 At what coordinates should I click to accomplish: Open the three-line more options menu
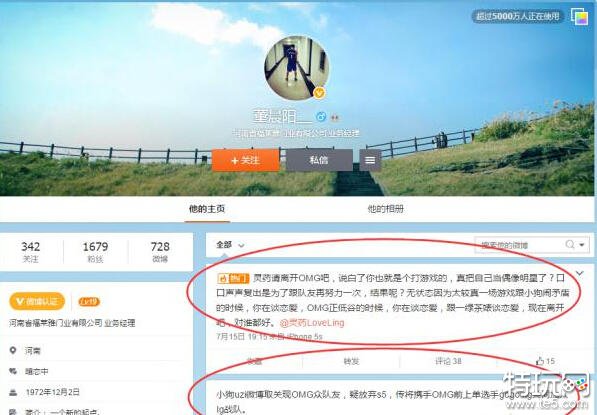pyautogui.click(x=370, y=160)
